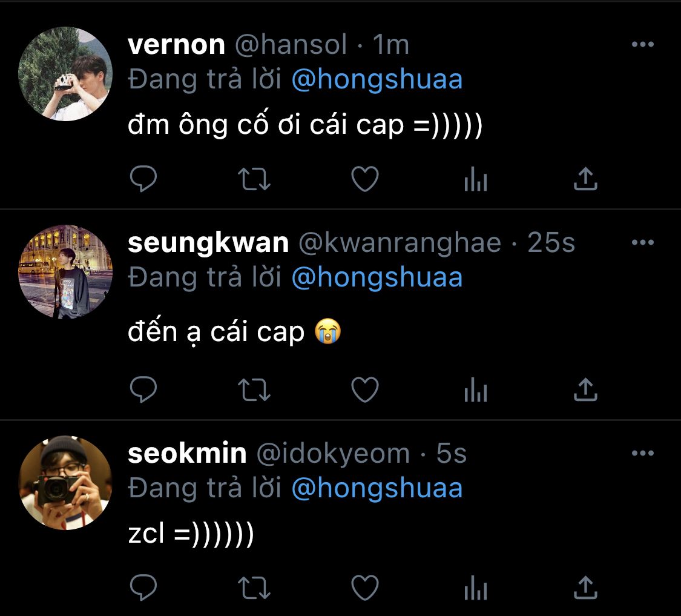Retweet seungkwan's reply
This screenshot has height=616, width=681.
click(x=254, y=389)
